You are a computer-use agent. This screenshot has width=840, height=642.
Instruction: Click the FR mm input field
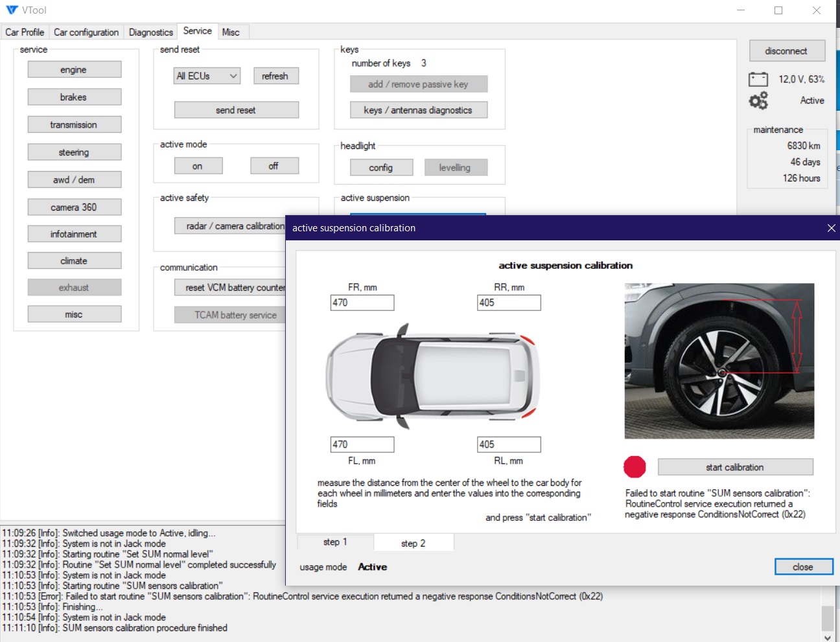pos(362,303)
